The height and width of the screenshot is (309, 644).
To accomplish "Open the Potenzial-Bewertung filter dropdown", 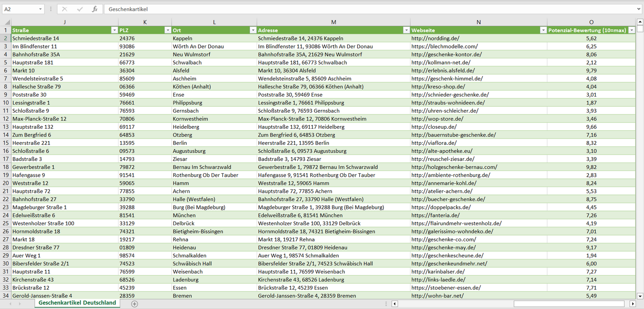I will (631, 30).
